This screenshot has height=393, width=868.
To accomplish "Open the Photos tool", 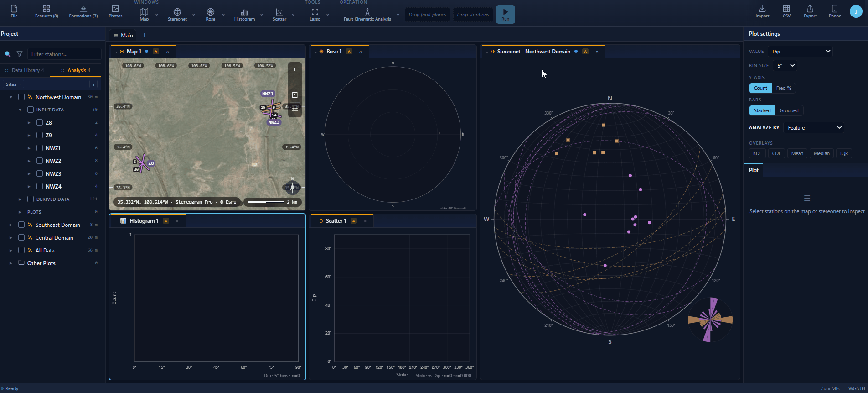I will click(115, 12).
